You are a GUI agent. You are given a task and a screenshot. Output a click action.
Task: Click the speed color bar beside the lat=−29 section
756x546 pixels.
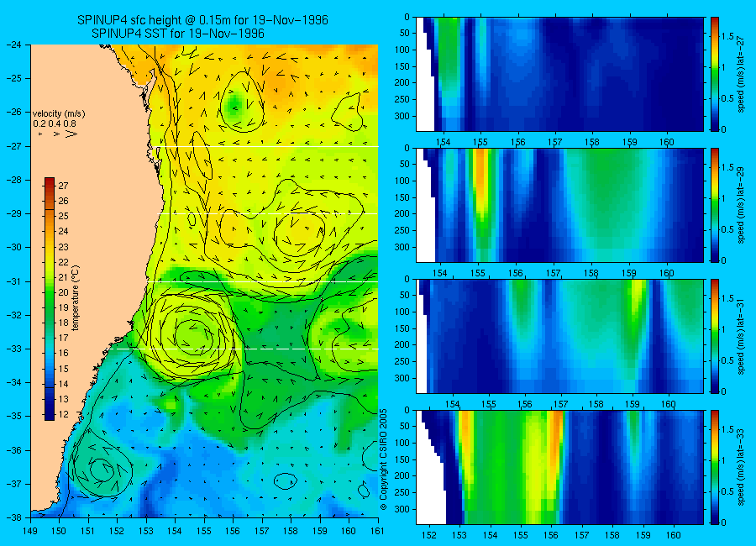714,205
